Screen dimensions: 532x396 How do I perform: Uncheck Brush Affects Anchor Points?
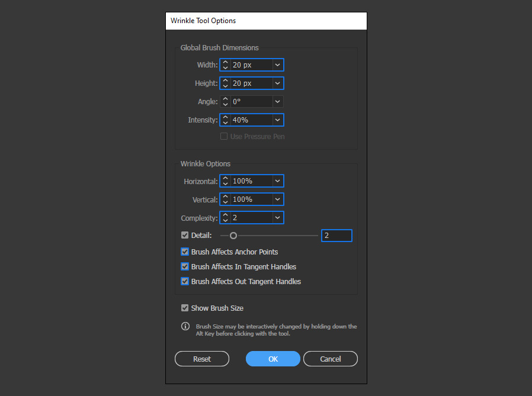(185, 252)
